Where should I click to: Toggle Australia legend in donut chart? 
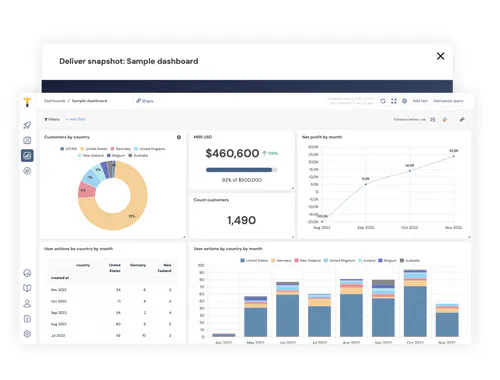tap(138, 156)
